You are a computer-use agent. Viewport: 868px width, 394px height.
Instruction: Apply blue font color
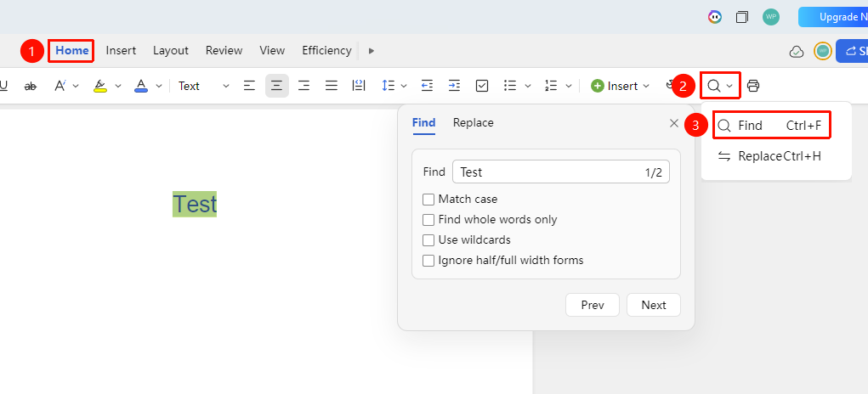pyautogui.click(x=141, y=86)
